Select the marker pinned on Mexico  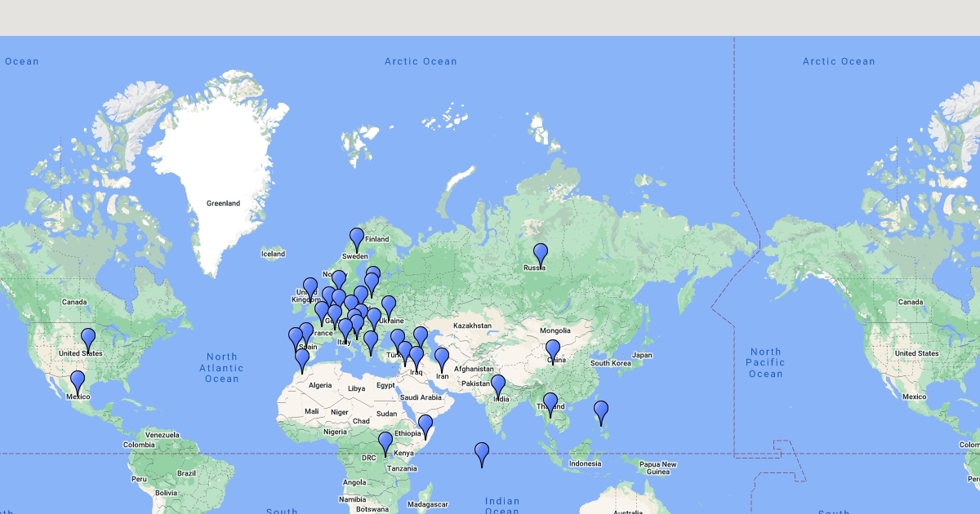pyautogui.click(x=78, y=382)
